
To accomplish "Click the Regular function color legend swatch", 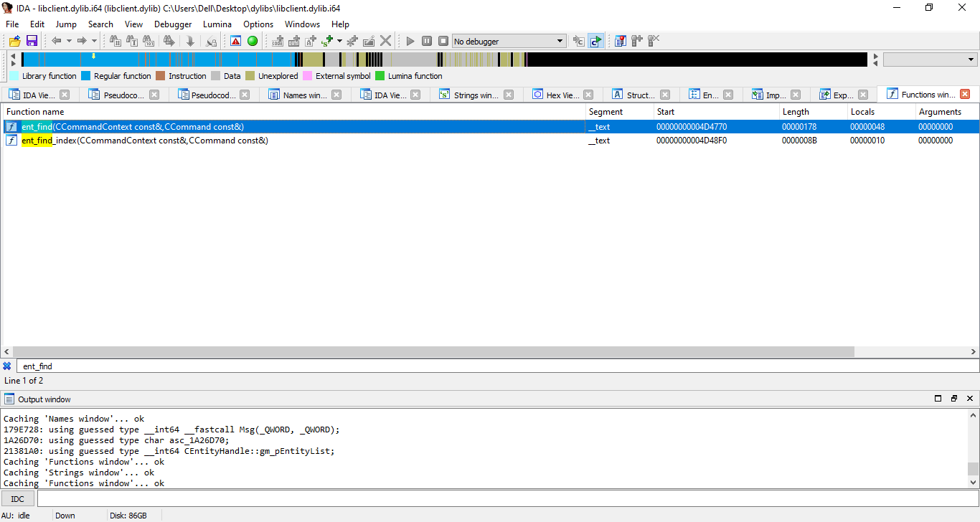I will (x=85, y=76).
